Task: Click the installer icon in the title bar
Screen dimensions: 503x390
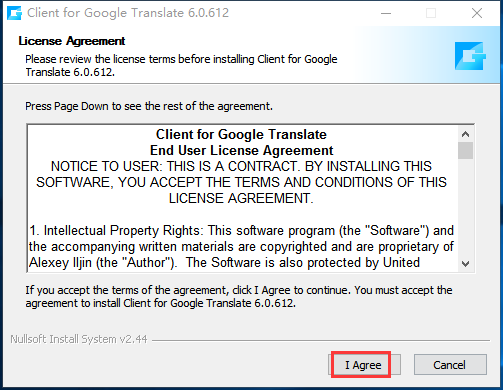Action: coord(15,13)
